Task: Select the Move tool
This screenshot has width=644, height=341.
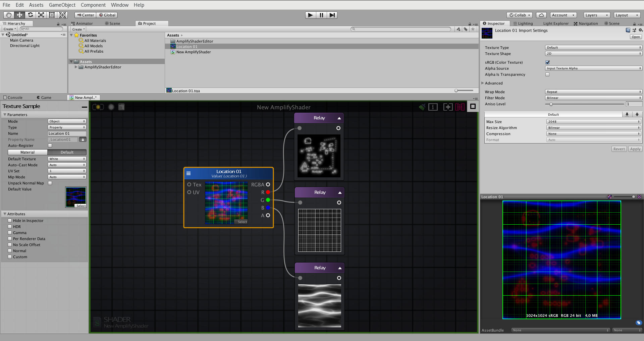Action: (x=19, y=15)
